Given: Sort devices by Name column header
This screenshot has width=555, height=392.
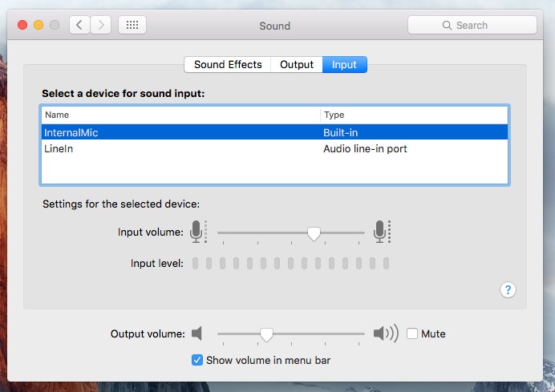Looking at the screenshot, I should click(180, 115).
